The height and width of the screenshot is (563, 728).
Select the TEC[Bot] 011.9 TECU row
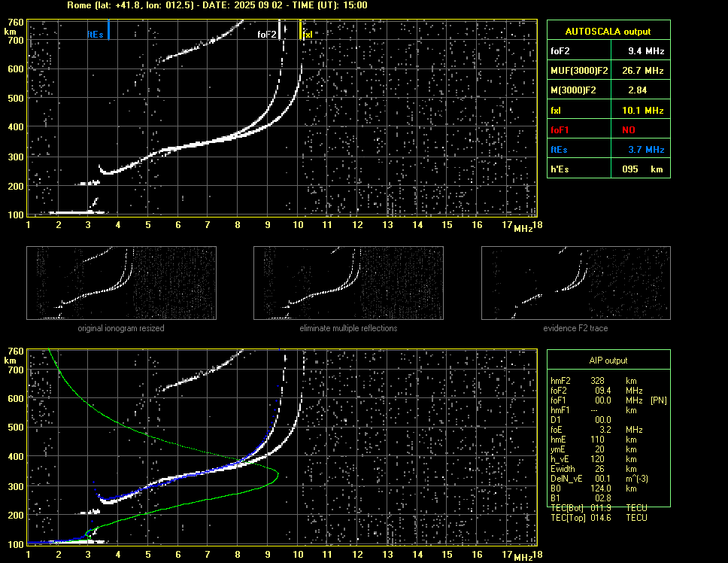(x=599, y=507)
